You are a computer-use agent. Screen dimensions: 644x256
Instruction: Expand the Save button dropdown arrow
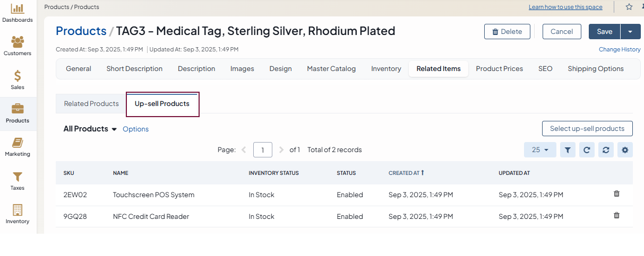click(630, 32)
